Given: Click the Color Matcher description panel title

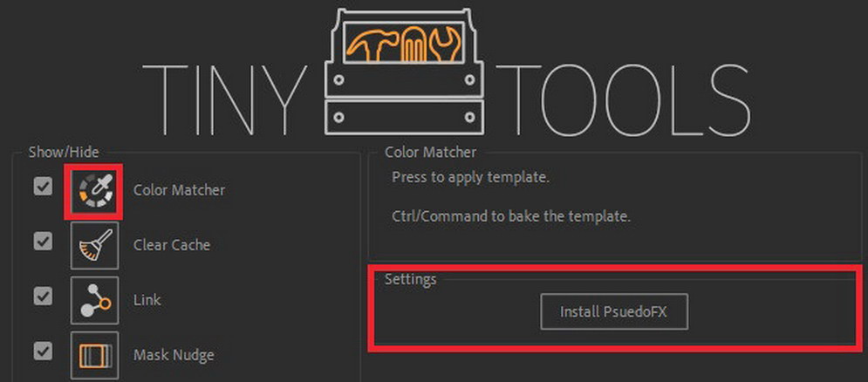Looking at the screenshot, I should tap(430, 153).
